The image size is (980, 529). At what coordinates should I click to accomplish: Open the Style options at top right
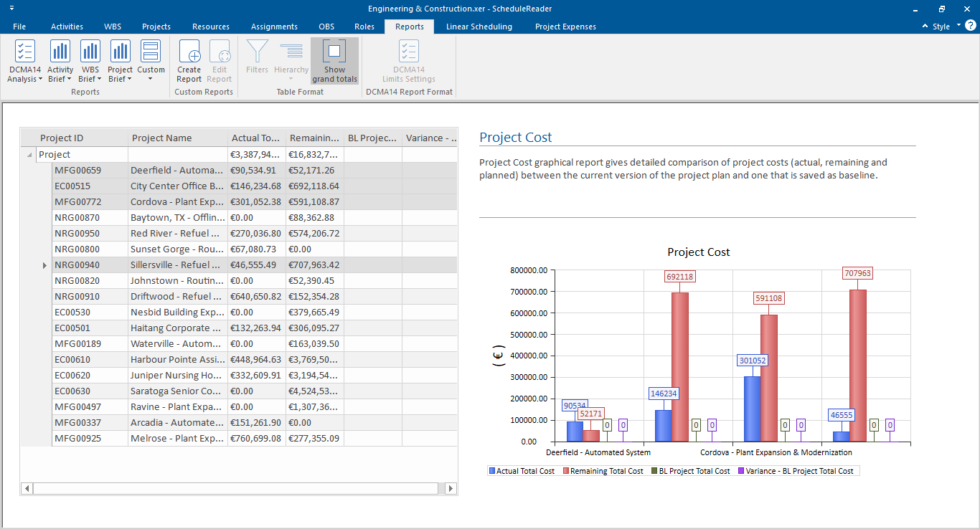(942, 24)
